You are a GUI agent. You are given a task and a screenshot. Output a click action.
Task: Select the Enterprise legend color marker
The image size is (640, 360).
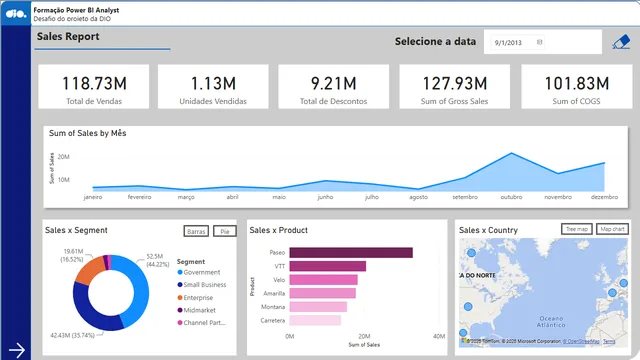[180, 298]
